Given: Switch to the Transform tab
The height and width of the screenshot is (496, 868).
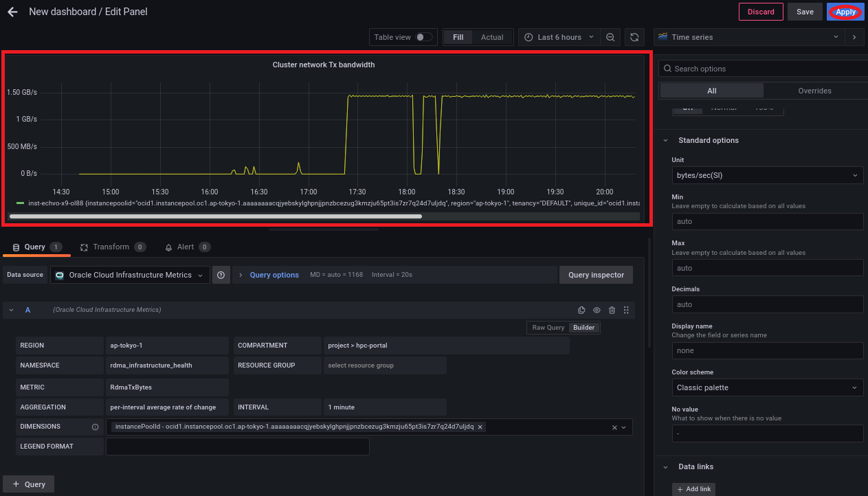Looking at the screenshot, I should [111, 247].
